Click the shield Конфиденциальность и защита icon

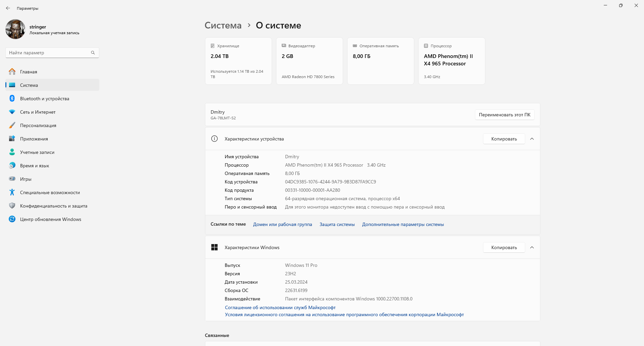(12, 206)
